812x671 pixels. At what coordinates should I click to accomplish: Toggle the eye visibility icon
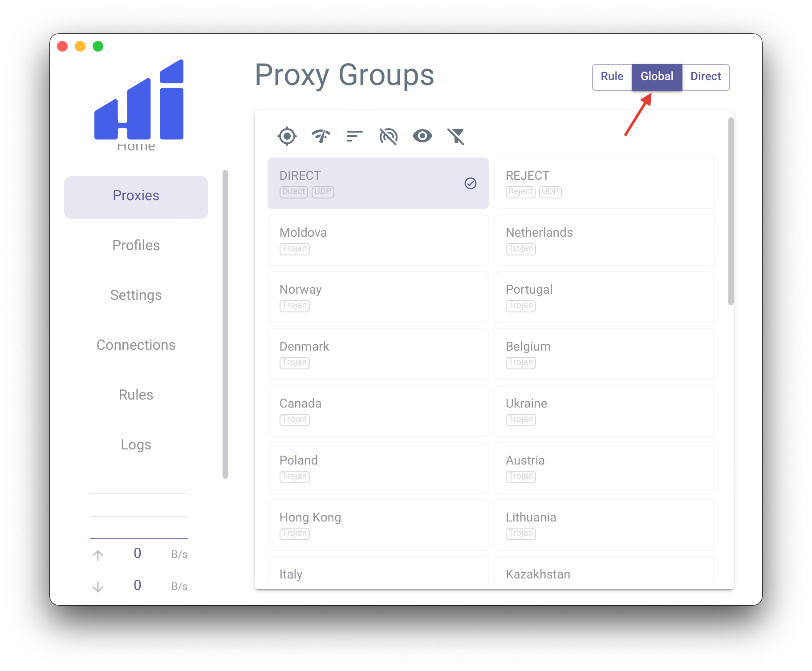422,136
